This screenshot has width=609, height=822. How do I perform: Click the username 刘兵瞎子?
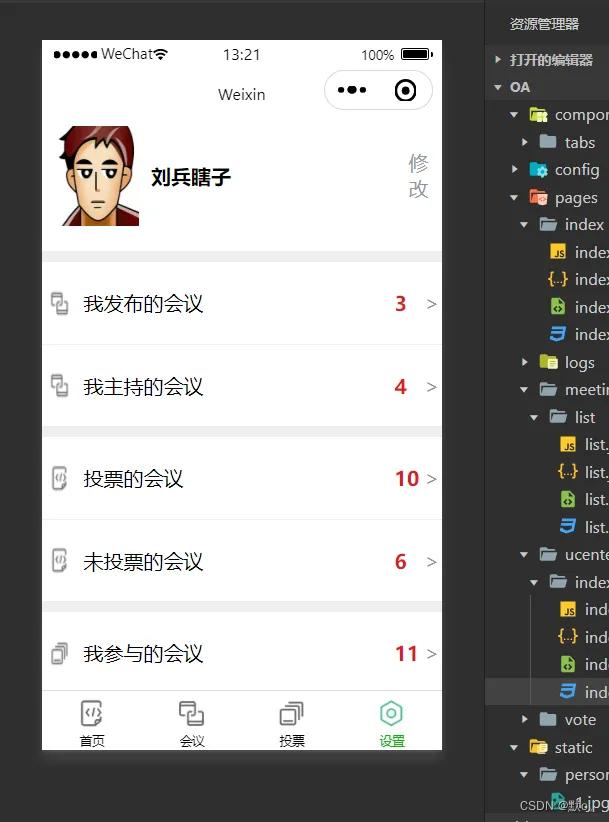191,177
